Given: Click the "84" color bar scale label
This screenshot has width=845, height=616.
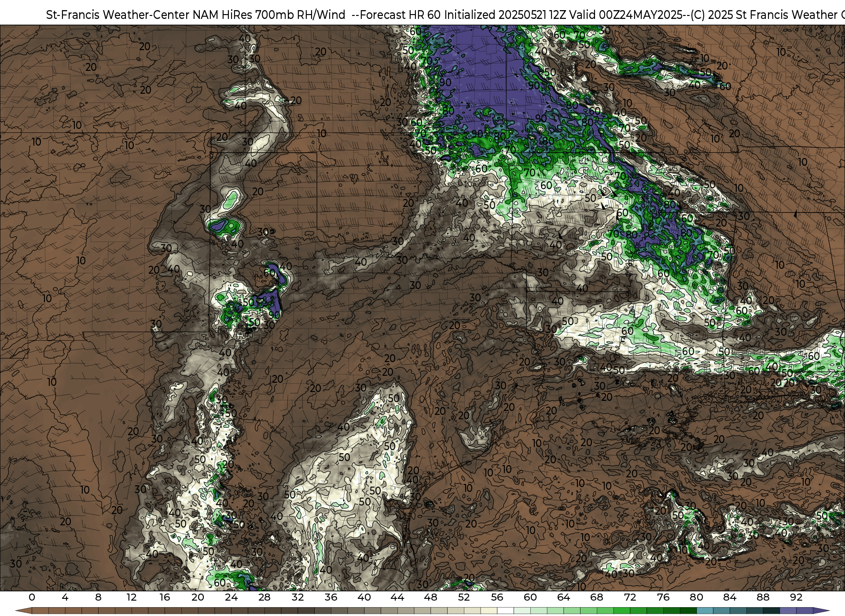Looking at the screenshot, I should point(730,597).
